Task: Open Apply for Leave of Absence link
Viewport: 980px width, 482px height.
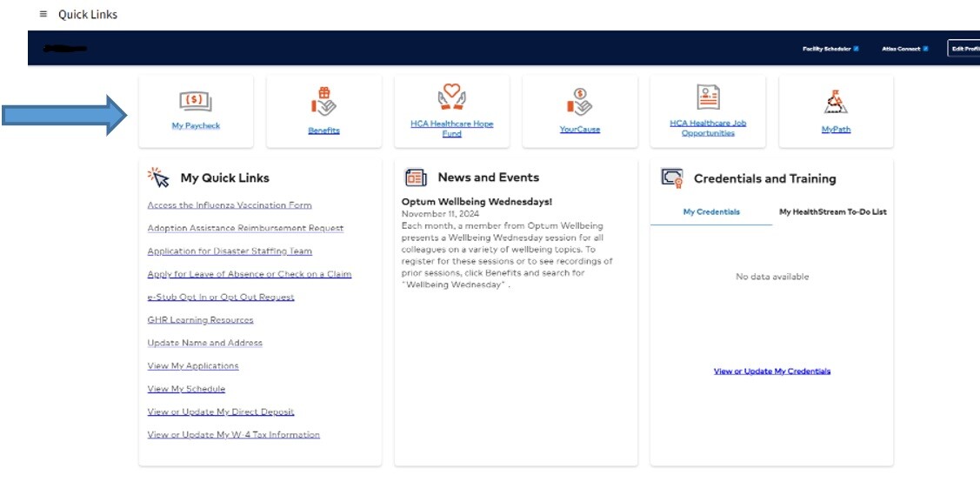Action: [249, 274]
